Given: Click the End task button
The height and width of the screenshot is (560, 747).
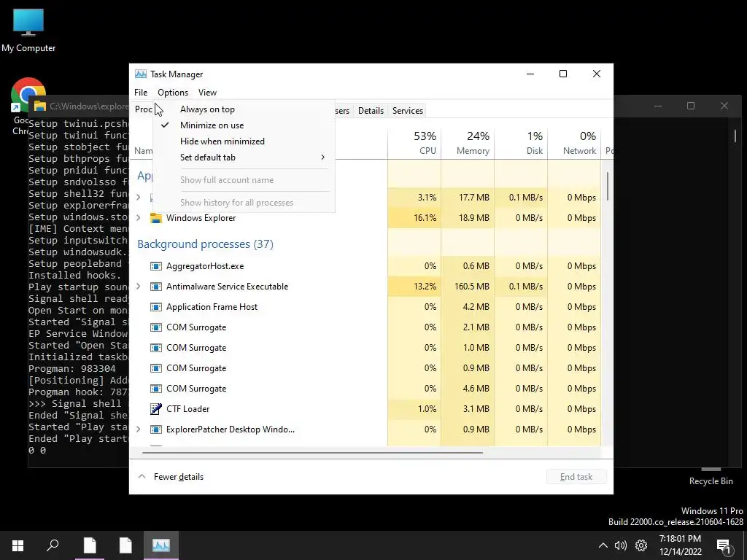Looking at the screenshot, I should 576,477.
